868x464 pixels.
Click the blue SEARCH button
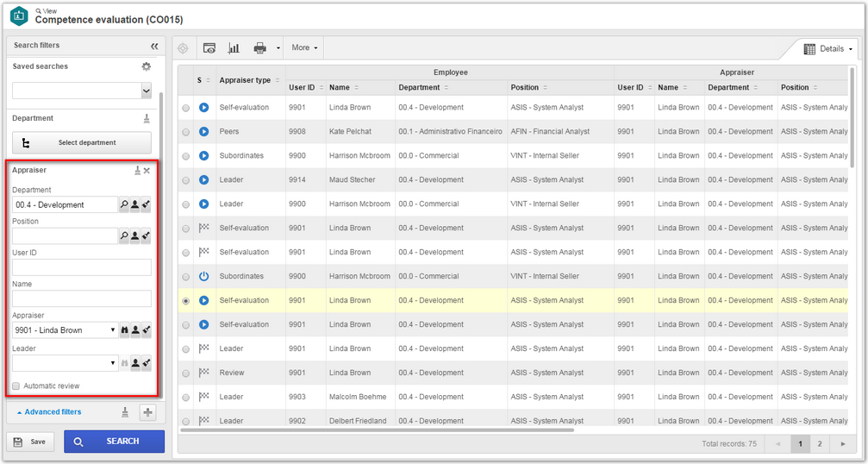coord(114,442)
